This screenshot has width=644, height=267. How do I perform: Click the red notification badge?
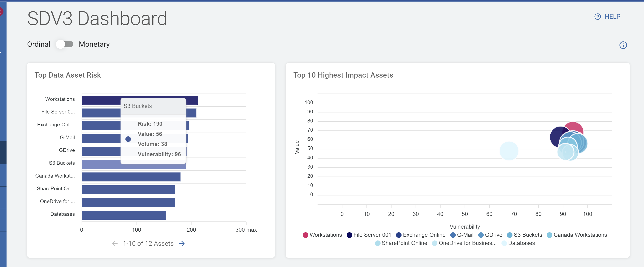pos(1,11)
